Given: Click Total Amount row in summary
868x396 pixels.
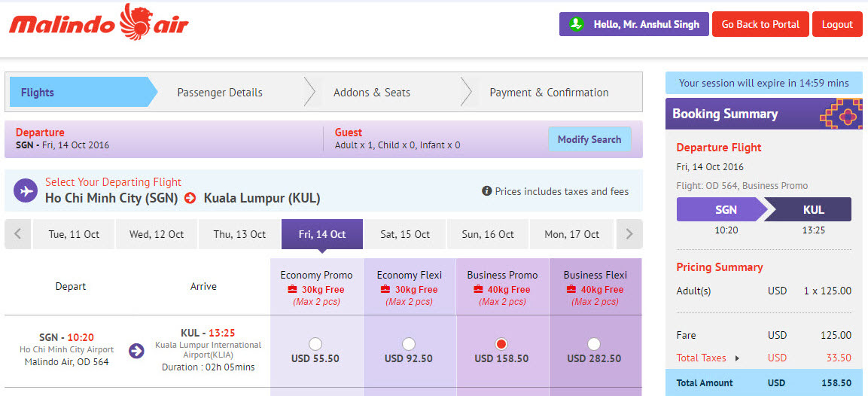Looking at the screenshot, I should tap(764, 382).
